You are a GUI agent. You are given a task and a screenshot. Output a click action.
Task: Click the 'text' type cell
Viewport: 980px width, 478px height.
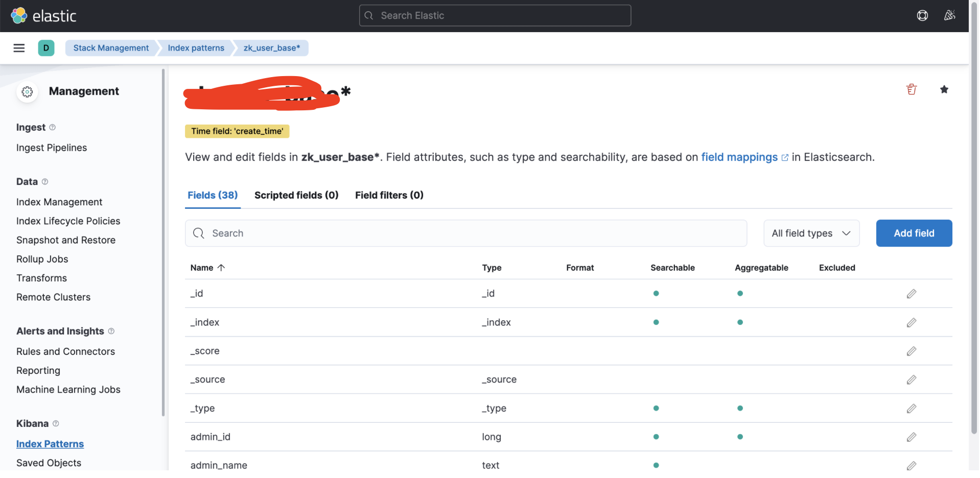[491, 465]
